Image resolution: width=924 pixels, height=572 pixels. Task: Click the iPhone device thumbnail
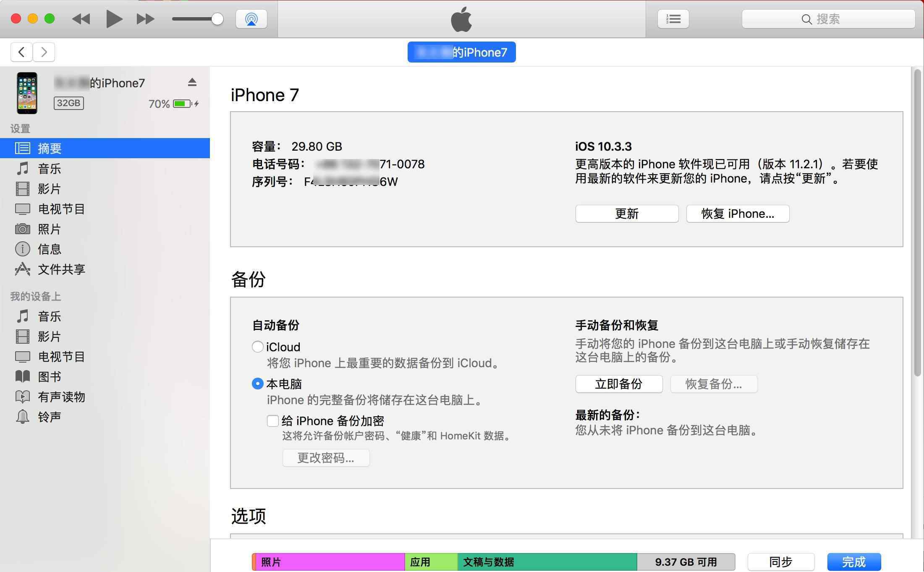pos(27,93)
